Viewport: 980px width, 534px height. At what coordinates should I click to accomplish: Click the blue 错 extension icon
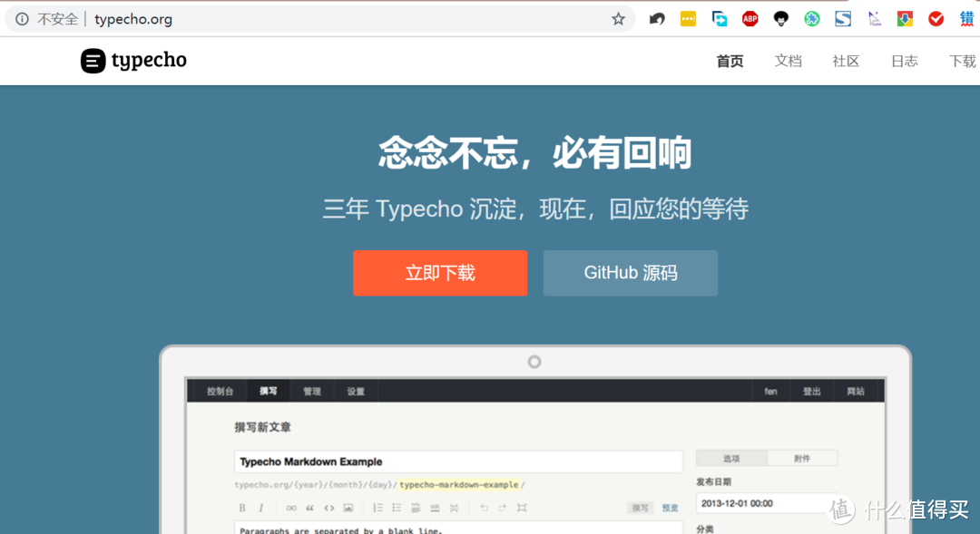(967, 19)
